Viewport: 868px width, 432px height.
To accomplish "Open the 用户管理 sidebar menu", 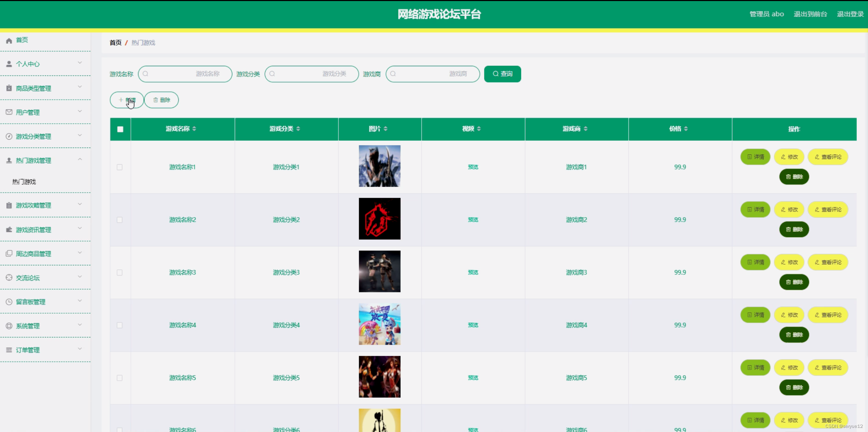I will tap(28, 113).
